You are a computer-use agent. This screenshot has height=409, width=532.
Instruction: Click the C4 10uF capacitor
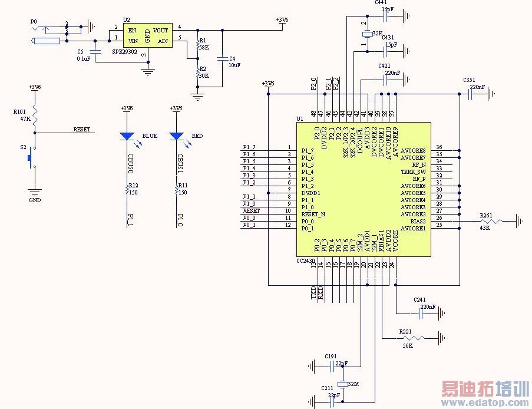click(x=223, y=59)
